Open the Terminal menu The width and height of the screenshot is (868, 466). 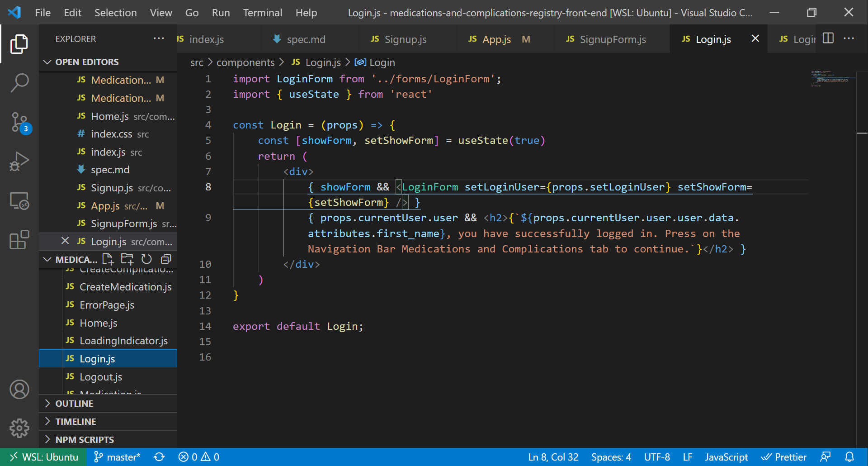tap(262, 13)
